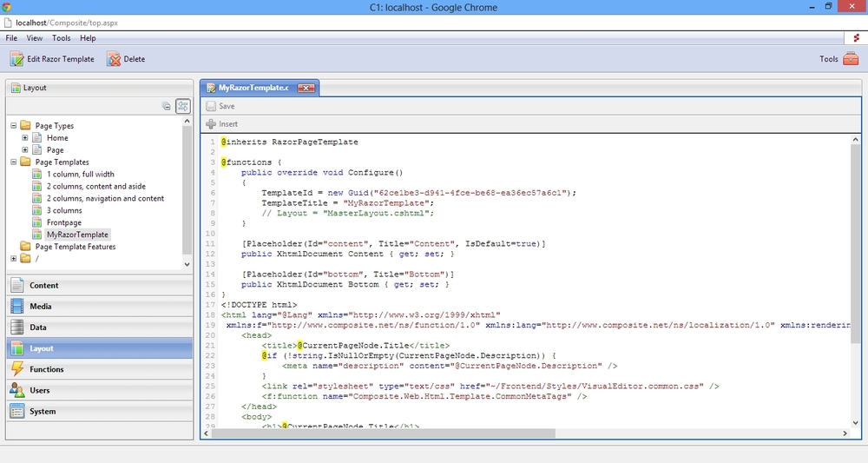
Task: Click the Edit Razor Template toolbar icon
Action: (x=16, y=59)
